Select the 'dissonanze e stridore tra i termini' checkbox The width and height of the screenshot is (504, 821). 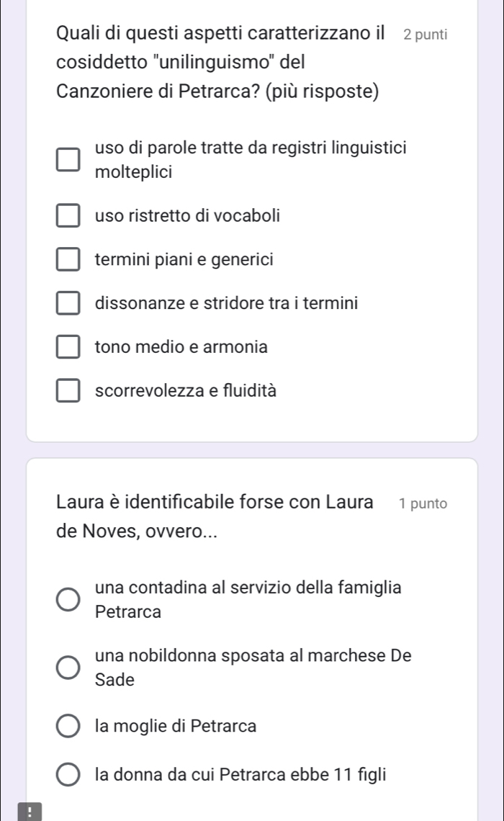[x=69, y=304]
